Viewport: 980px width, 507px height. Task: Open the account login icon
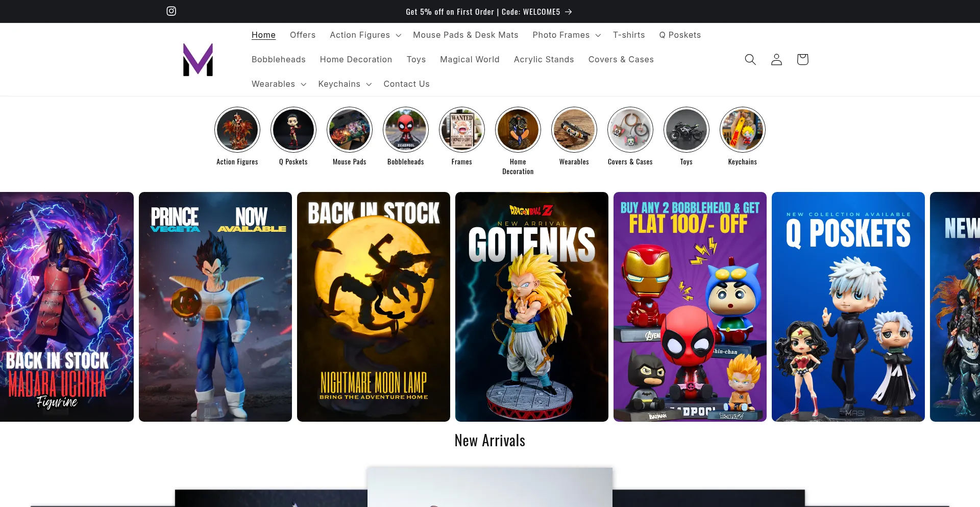pyautogui.click(x=776, y=60)
